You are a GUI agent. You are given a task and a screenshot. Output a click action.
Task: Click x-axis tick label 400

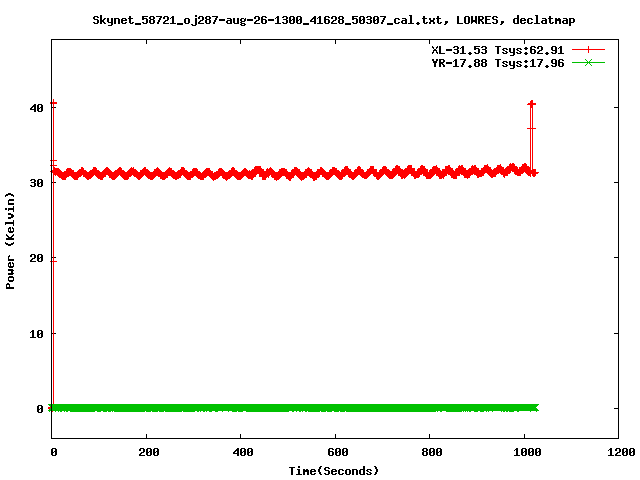(x=242, y=452)
